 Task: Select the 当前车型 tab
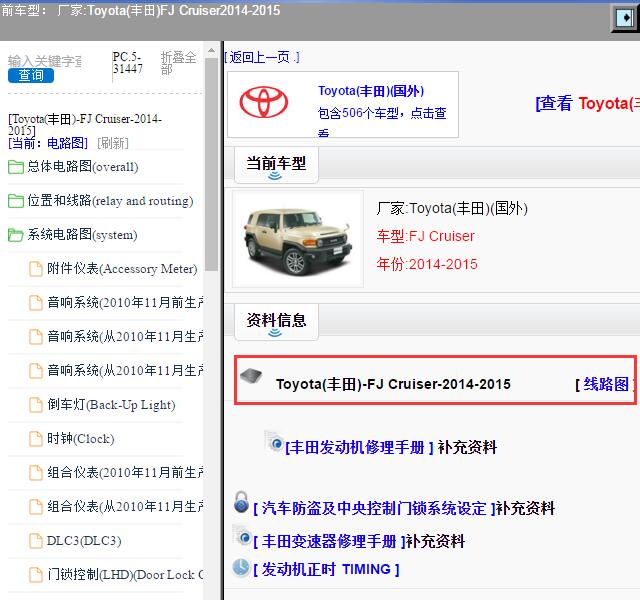[276, 164]
